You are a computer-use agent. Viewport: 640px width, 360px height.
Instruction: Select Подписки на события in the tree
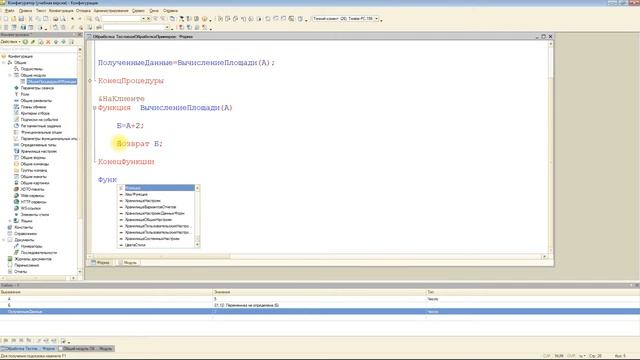tap(39, 120)
